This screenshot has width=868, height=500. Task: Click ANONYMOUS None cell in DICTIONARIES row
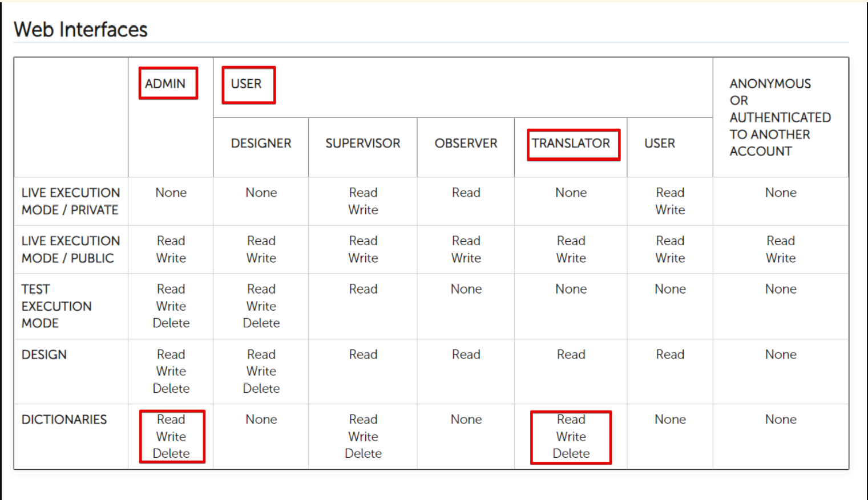tap(781, 420)
